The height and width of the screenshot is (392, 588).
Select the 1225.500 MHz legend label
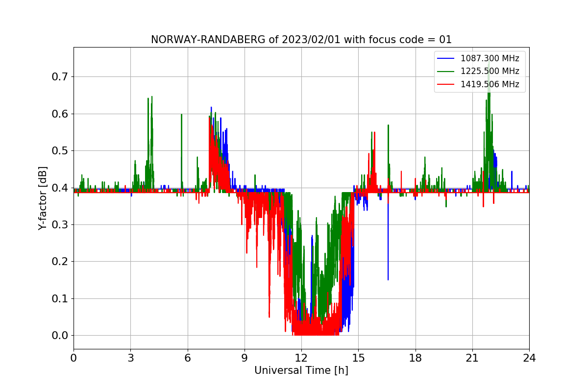pyautogui.click(x=490, y=71)
